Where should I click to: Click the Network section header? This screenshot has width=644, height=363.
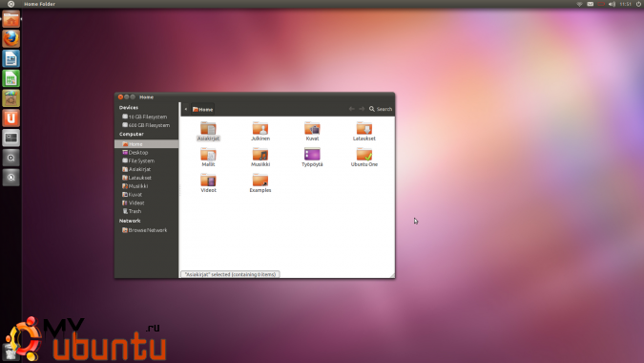[x=130, y=221]
